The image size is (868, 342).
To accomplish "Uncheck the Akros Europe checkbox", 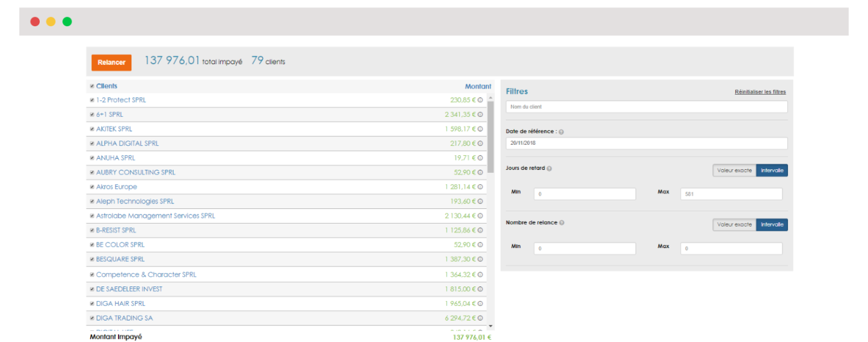I will [x=92, y=187].
